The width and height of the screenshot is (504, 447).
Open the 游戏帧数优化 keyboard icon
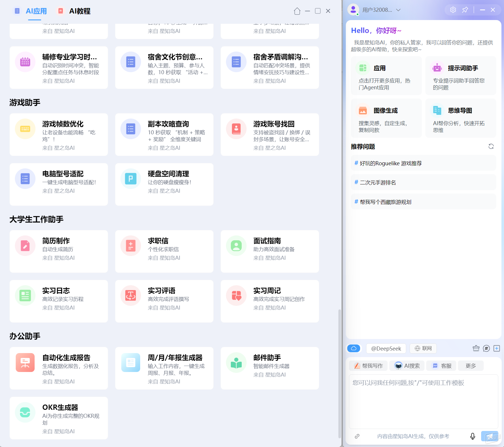pyautogui.click(x=25, y=129)
